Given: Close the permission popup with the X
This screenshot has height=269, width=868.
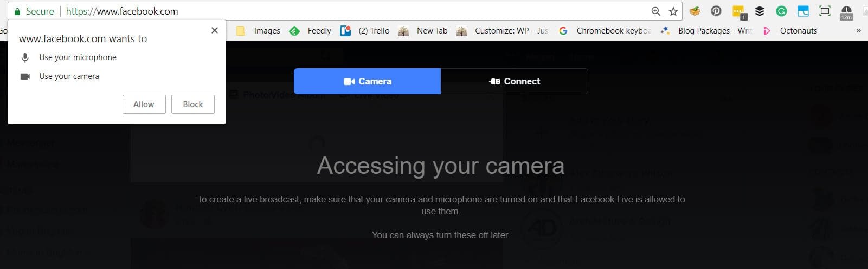Looking at the screenshot, I should click(215, 30).
